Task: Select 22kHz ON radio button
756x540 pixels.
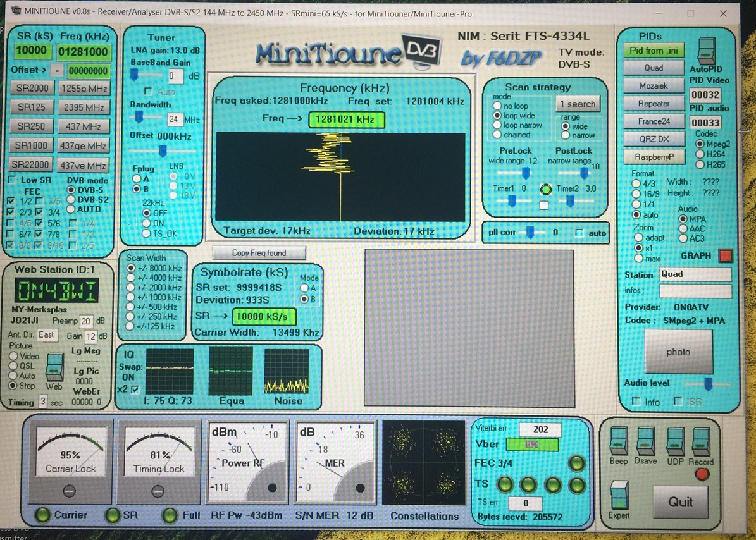Action: 147,223
